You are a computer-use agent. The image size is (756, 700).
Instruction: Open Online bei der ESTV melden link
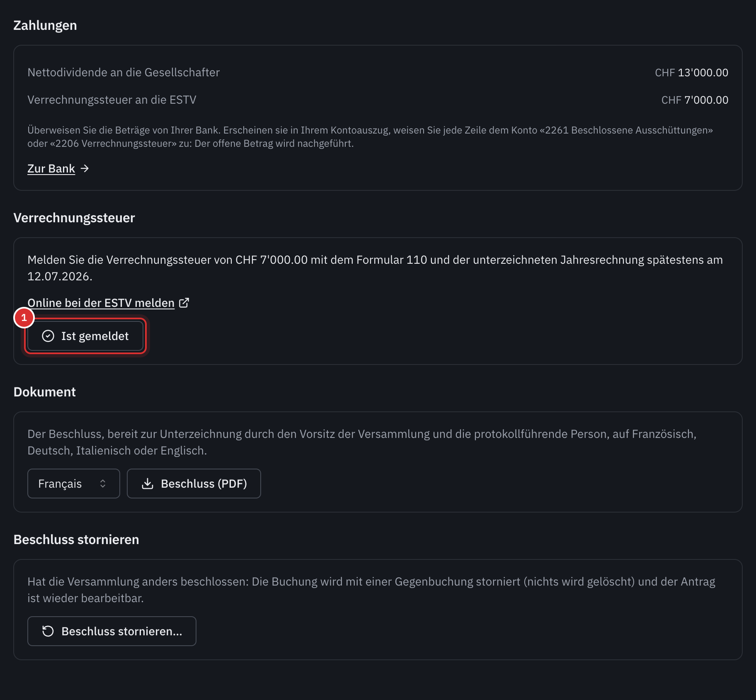[x=101, y=303]
